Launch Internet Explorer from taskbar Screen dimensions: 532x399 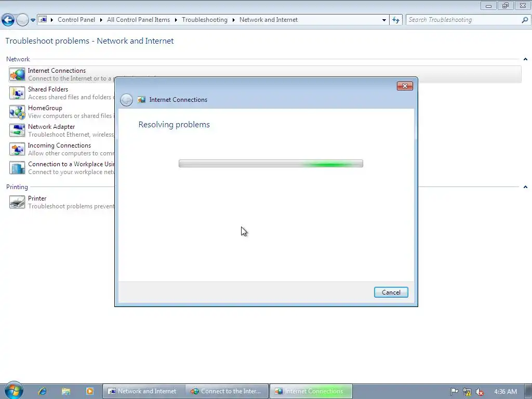click(43, 391)
